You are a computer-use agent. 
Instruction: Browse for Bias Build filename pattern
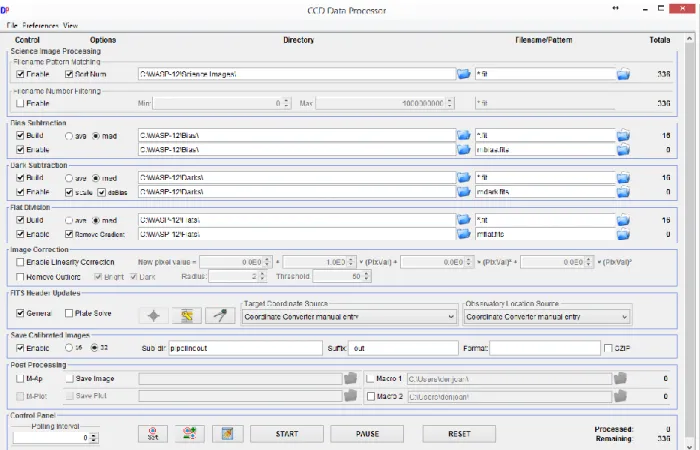[623, 135]
